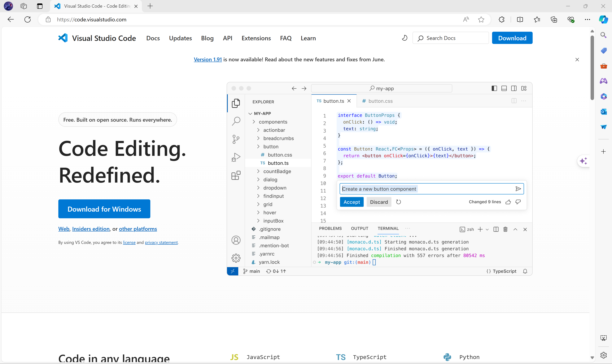The width and height of the screenshot is (612, 364).
Task: Toggle the secondary sidebar visibility
Action: tap(514, 88)
